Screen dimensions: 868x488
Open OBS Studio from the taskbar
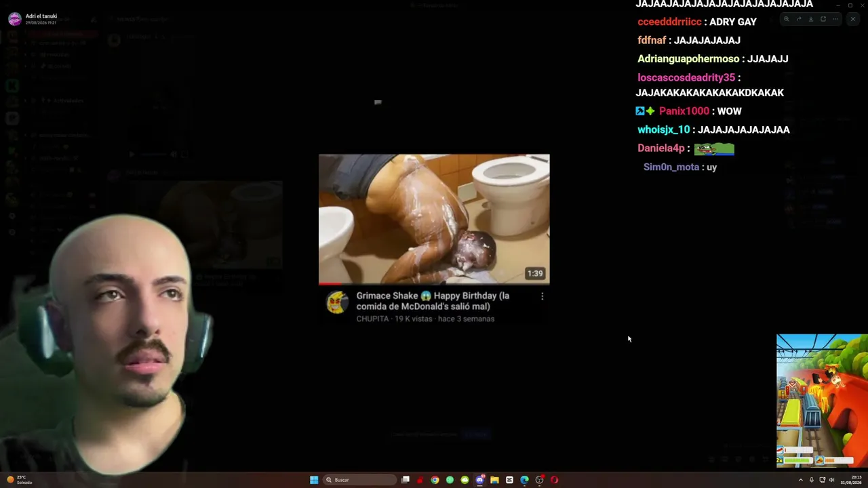pos(539,480)
